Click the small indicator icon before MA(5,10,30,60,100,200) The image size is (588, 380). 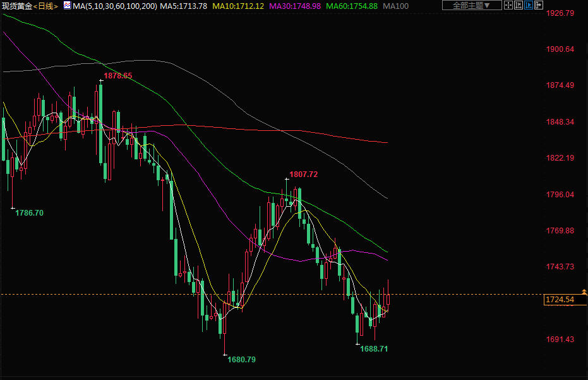(67, 6)
